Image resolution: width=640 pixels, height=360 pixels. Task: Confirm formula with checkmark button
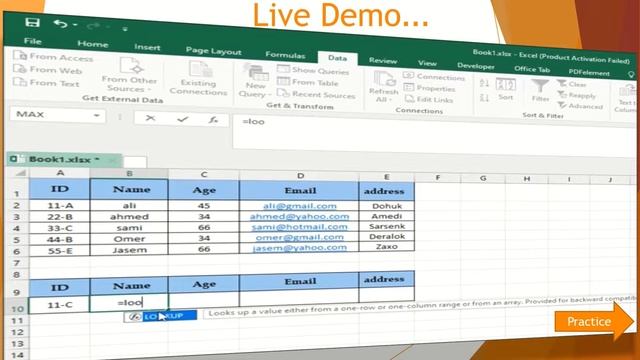click(182, 119)
